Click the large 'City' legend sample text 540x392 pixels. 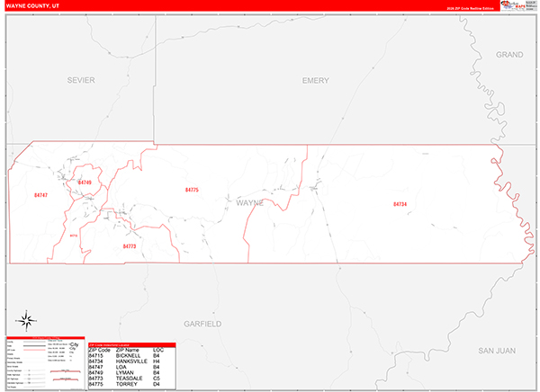(x=74, y=344)
